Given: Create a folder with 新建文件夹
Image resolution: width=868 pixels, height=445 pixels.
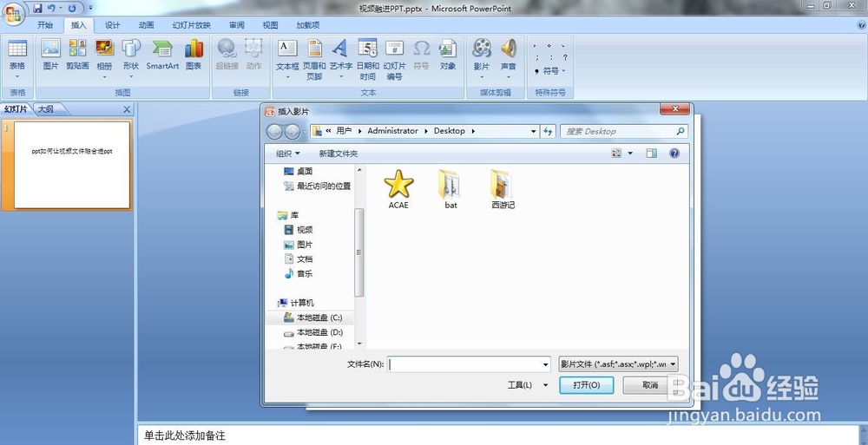Looking at the screenshot, I should pos(339,154).
